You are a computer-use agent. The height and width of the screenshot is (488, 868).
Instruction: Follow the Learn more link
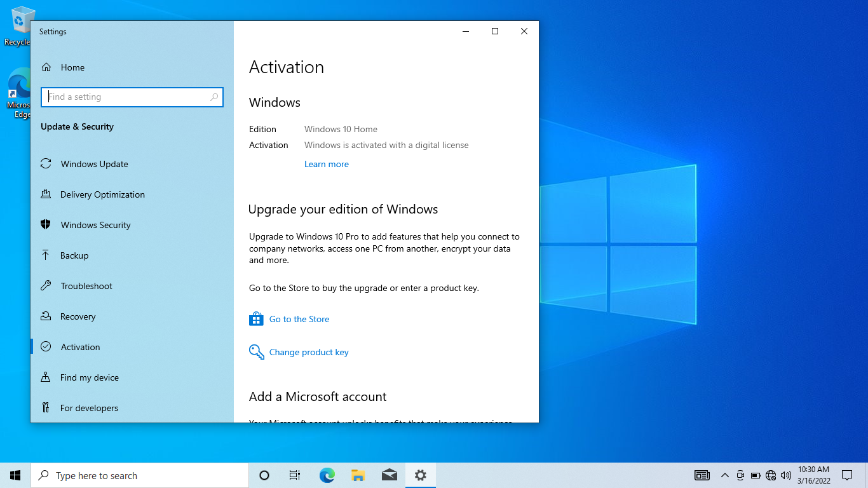(x=327, y=164)
